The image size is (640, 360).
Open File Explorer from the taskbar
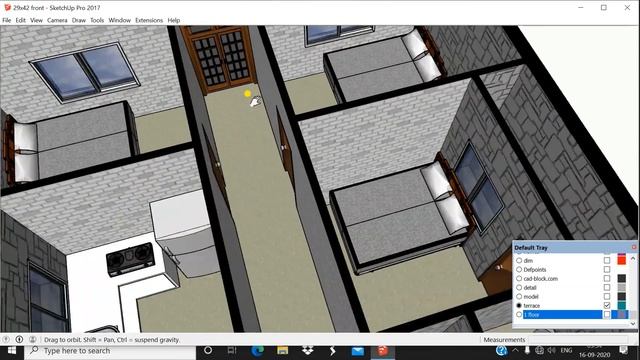[x=282, y=351]
